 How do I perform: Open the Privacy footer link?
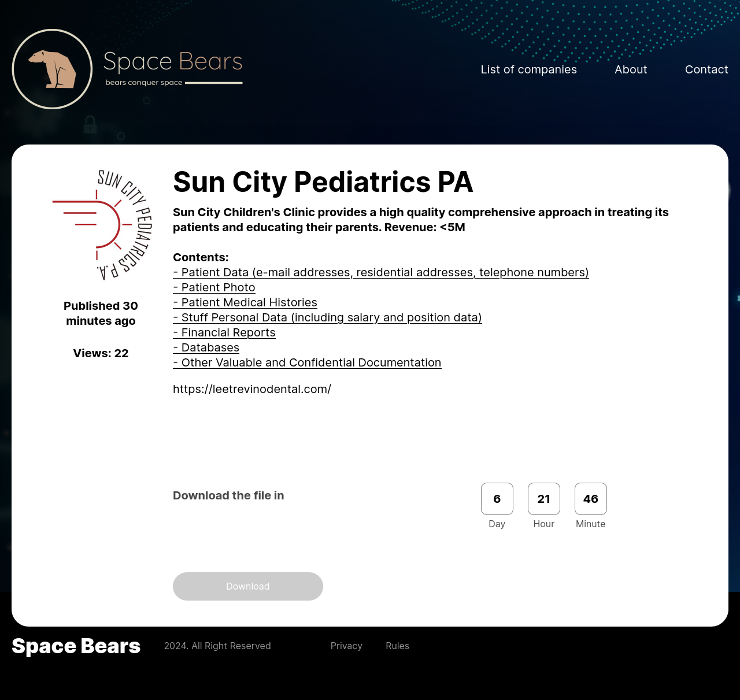click(346, 646)
